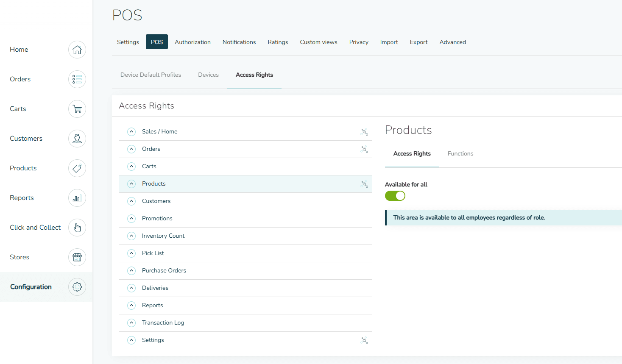Image resolution: width=622 pixels, height=364 pixels.
Task: Expand the Products row chevron
Action: [x=131, y=184]
